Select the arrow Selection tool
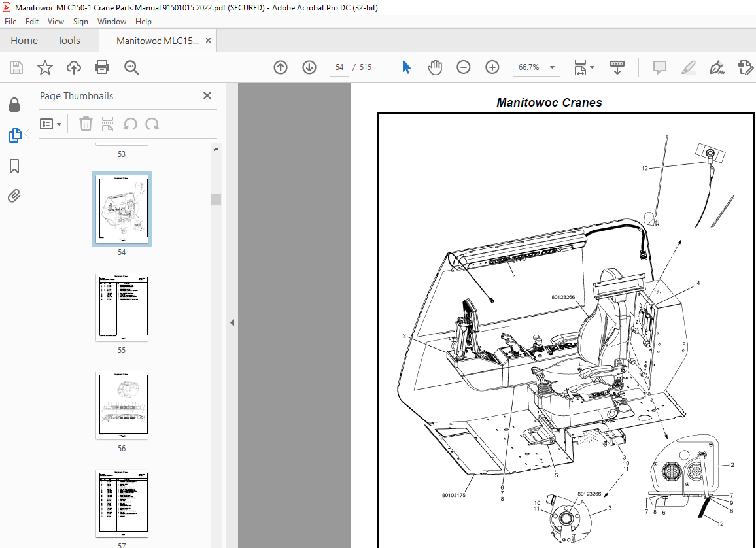This screenshot has width=756, height=548. pyautogui.click(x=406, y=67)
